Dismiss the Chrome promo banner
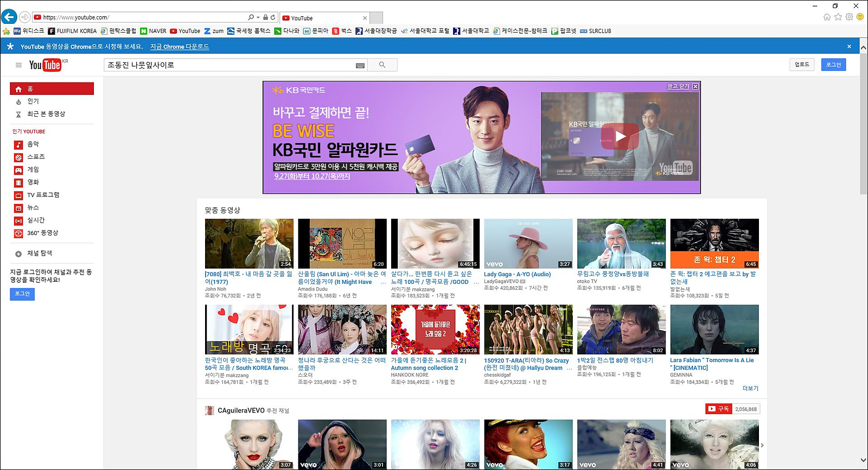Viewport: 868px width, 470px height. [x=849, y=47]
